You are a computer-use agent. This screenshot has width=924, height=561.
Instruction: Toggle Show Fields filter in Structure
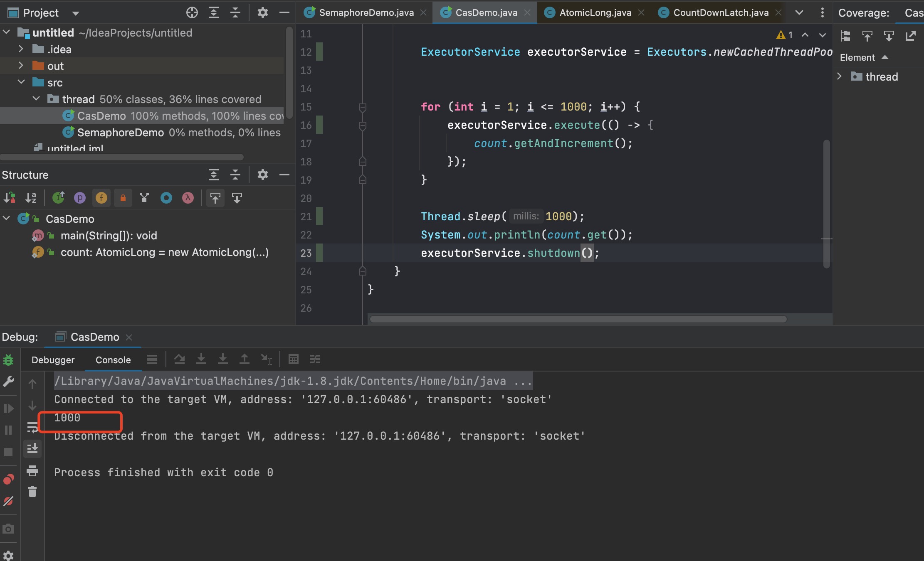pyautogui.click(x=101, y=198)
